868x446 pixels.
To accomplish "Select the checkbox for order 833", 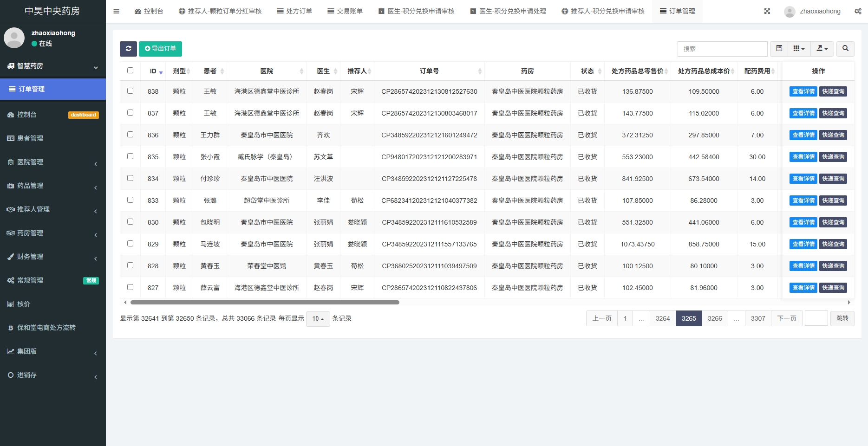I will pyautogui.click(x=130, y=200).
